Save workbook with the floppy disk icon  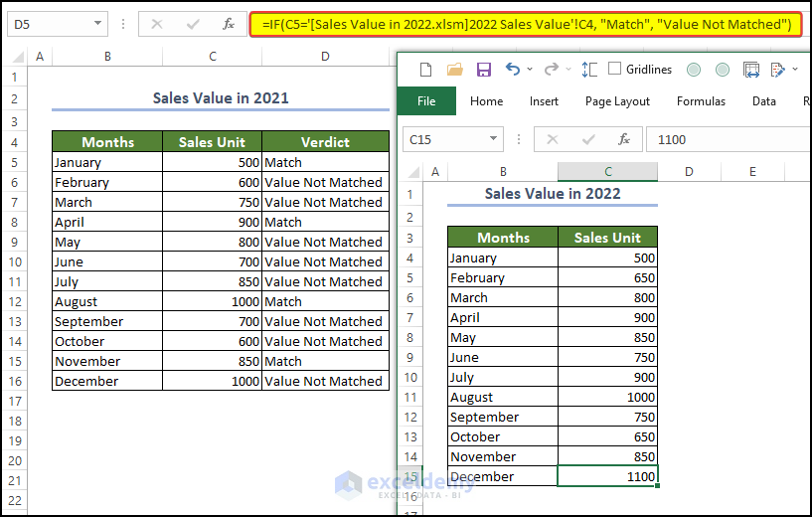pyautogui.click(x=484, y=69)
